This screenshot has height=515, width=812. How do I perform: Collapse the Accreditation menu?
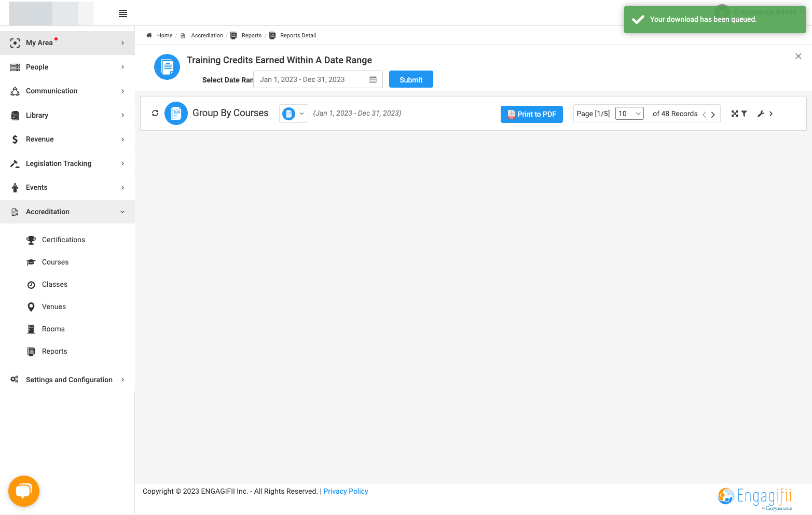(x=67, y=212)
